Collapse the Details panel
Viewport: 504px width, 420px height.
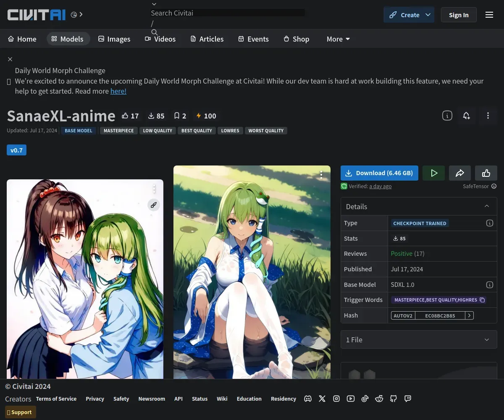coord(487,206)
